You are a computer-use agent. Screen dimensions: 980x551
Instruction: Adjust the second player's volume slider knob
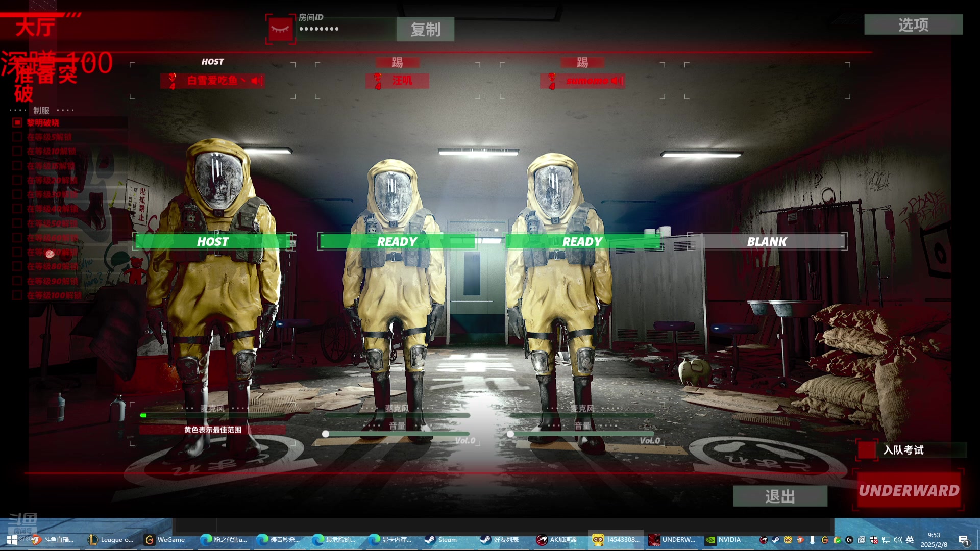[326, 434]
